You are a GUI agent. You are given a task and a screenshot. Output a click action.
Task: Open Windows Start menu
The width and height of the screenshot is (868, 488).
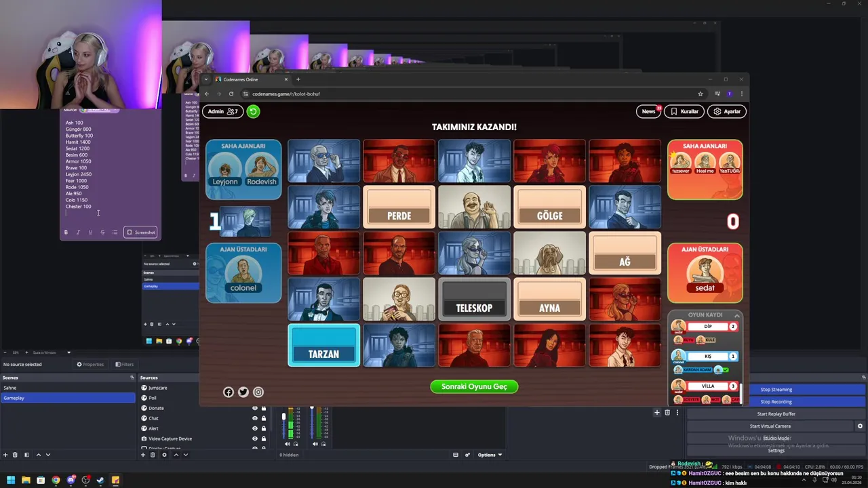coord(11,480)
